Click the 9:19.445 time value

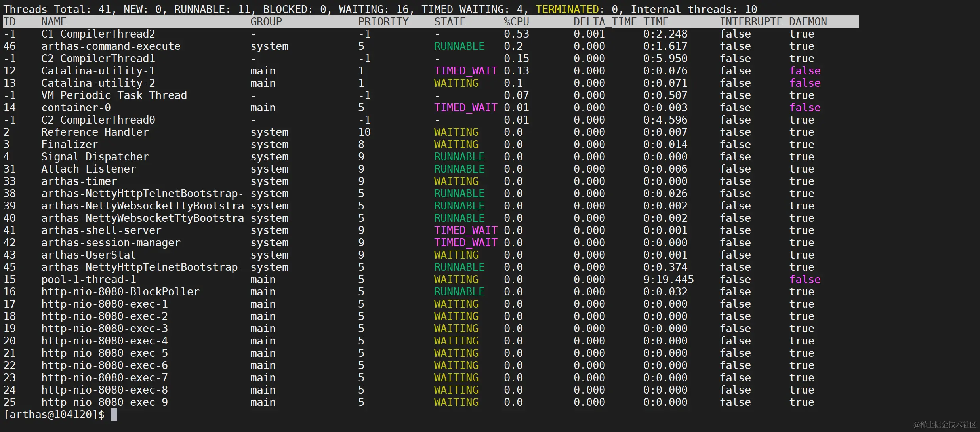[x=668, y=280]
